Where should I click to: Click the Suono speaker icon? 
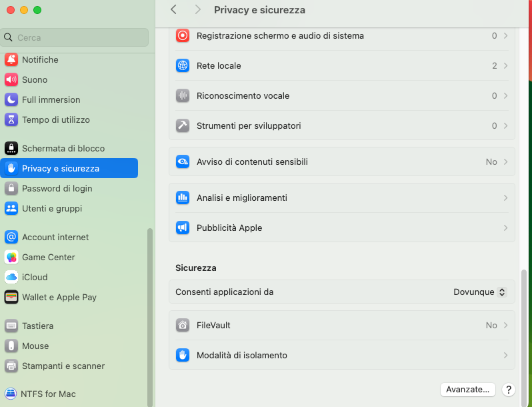pos(11,79)
